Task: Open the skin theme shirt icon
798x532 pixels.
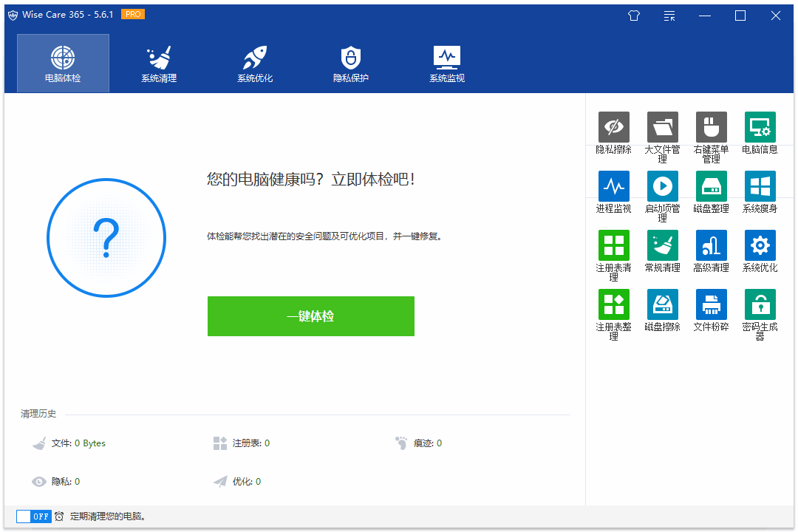Action: [x=634, y=16]
